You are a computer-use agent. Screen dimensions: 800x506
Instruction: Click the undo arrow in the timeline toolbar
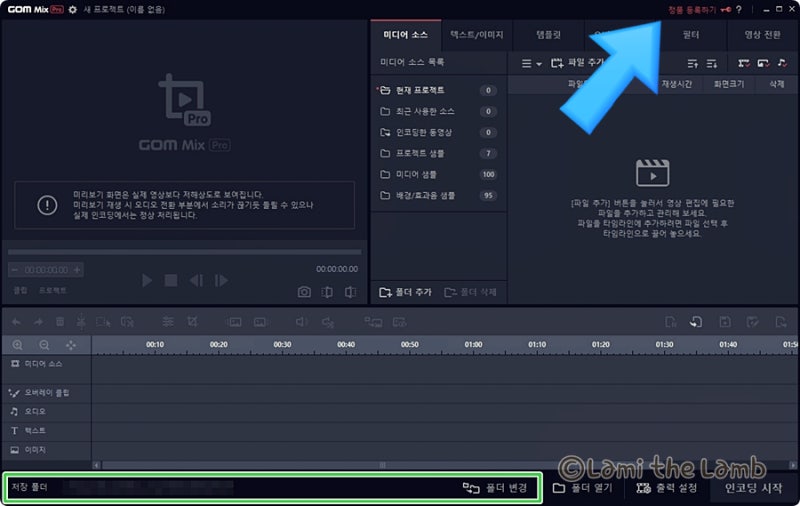pyautogui.click(x=16, y=322)
